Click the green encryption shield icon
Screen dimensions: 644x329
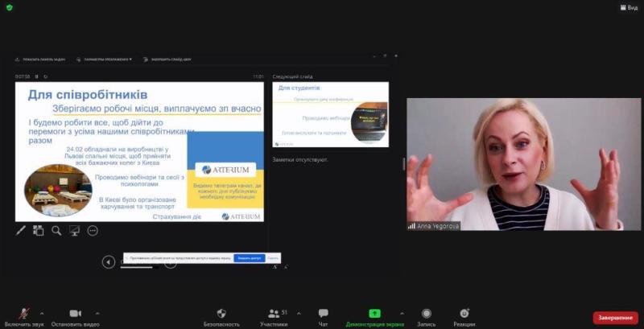pyautogui.click(x=10, y=7)
